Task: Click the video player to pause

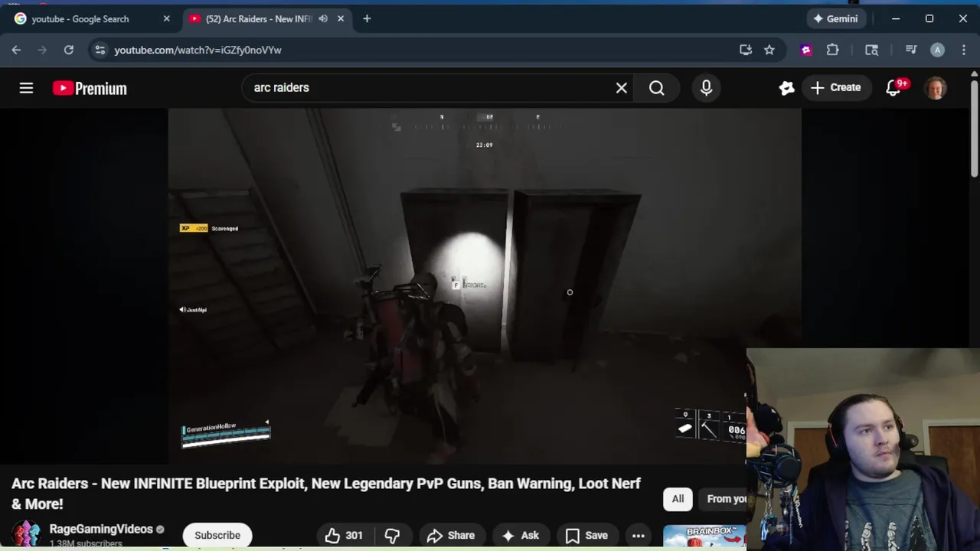Action: [x=485, y=285]
